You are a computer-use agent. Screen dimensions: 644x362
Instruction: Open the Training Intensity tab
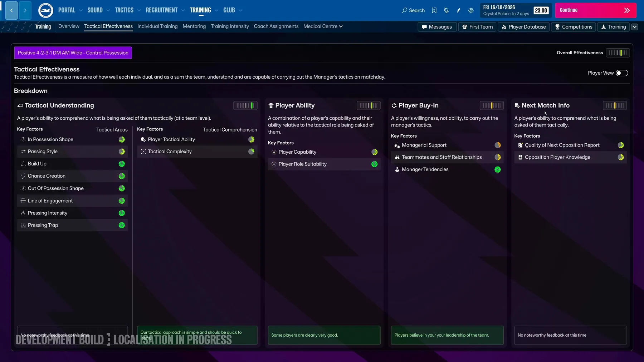[230, 26]
